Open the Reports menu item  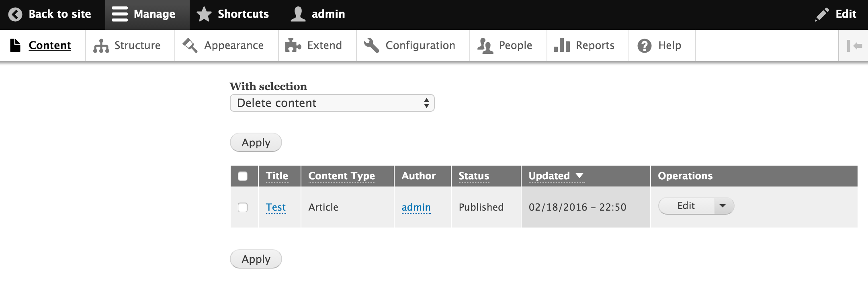pos(595,45)
